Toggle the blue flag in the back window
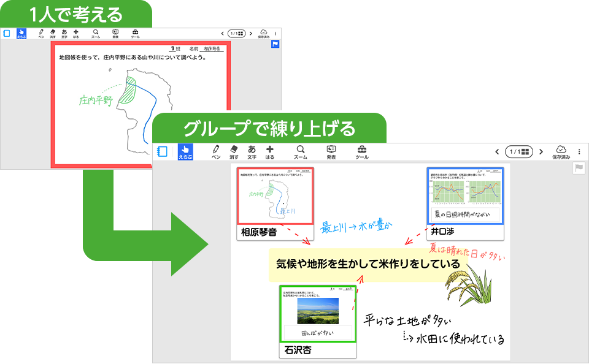This screenshot has height=364, width=589. (275, 44)
